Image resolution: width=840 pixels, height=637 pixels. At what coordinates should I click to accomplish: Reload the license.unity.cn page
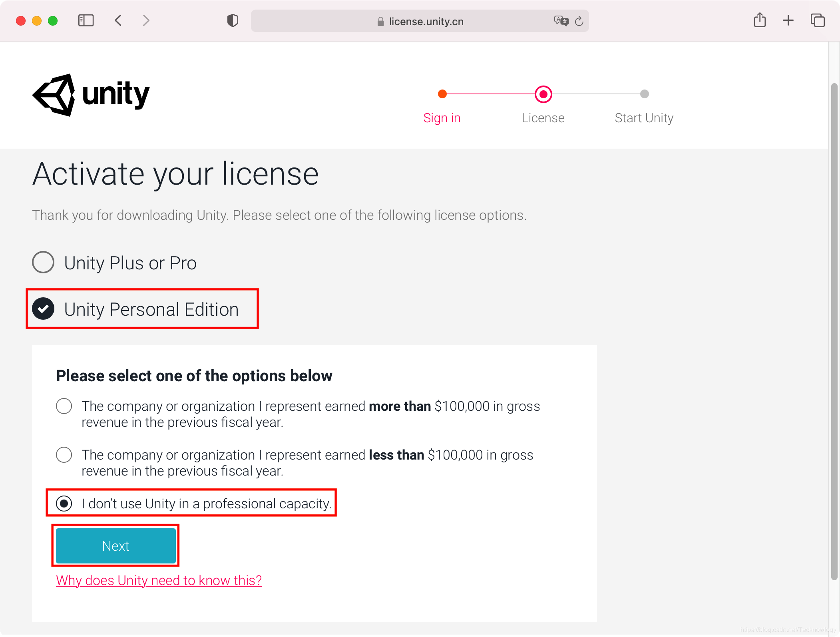pos(579,21)
